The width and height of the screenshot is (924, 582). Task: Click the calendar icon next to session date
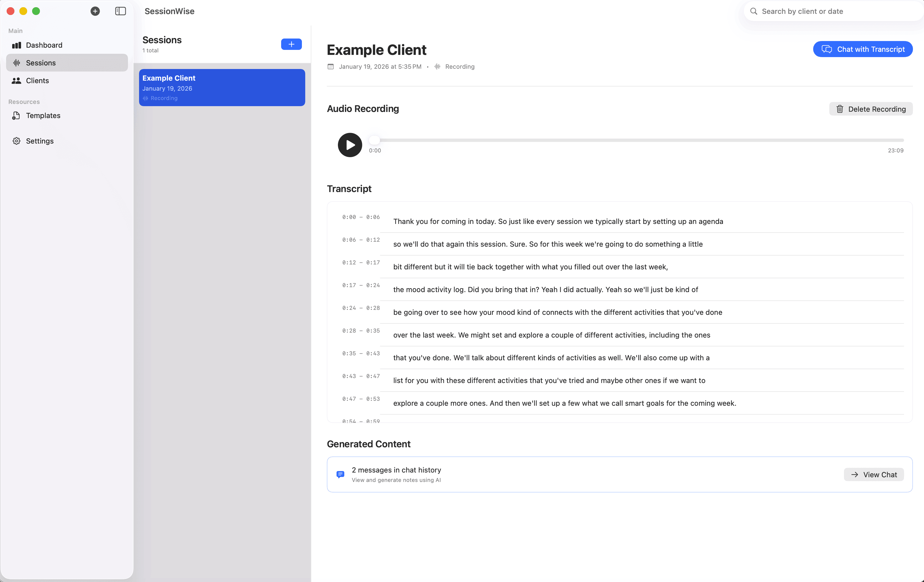tap(331, 67)
